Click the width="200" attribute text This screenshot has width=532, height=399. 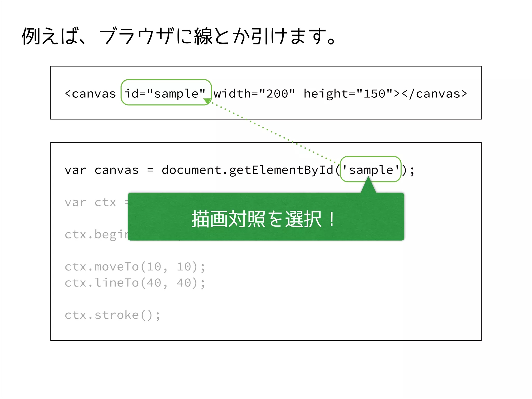pyautogui.click(x=255, y=94)
